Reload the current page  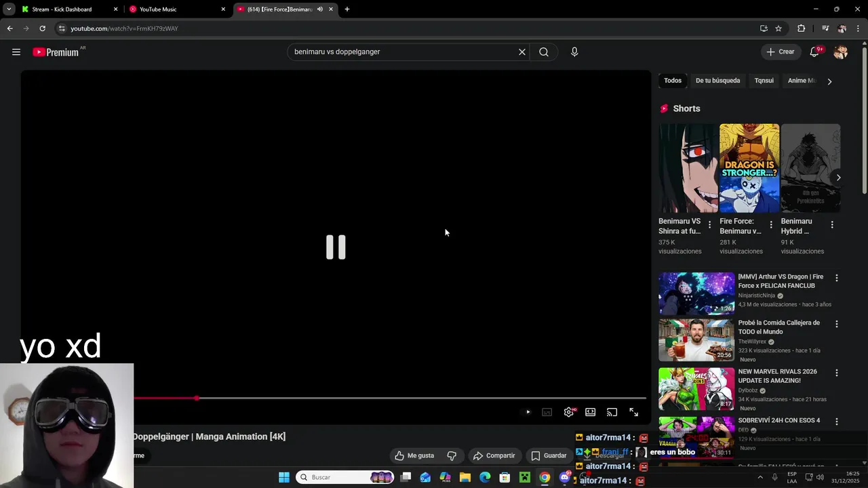[42, 28]
